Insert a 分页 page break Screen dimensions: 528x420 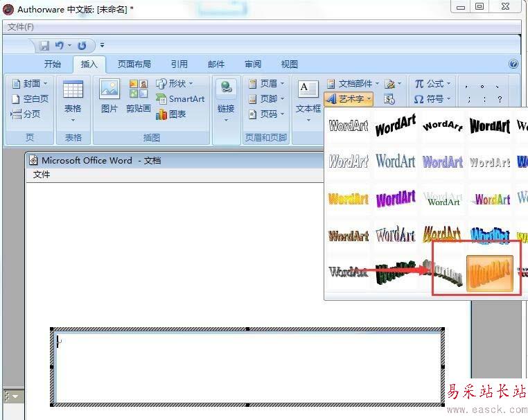[x=26, y=114]
